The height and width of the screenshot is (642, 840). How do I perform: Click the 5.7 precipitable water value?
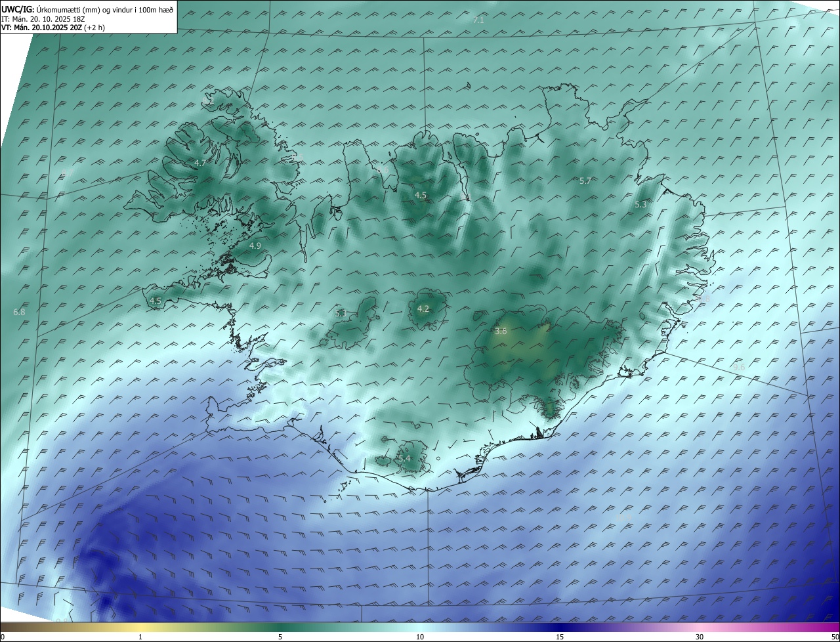tap(585, 181)
